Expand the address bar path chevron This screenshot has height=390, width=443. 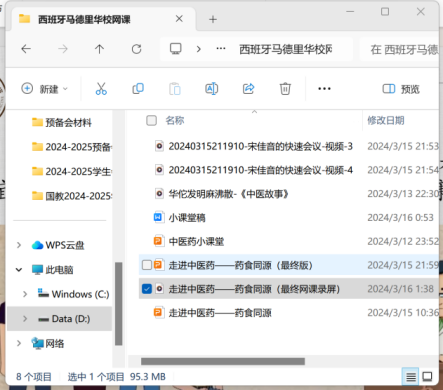pos(199,49)
